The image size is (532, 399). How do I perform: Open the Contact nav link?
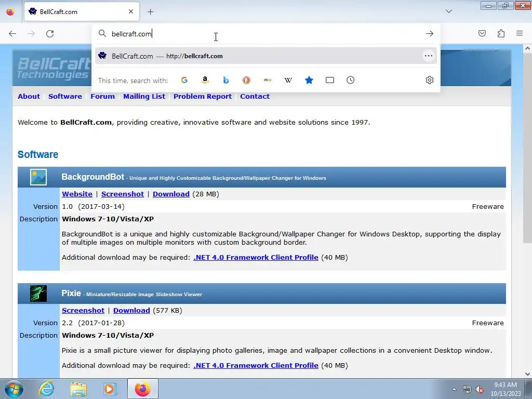click(x=255, y=96)
